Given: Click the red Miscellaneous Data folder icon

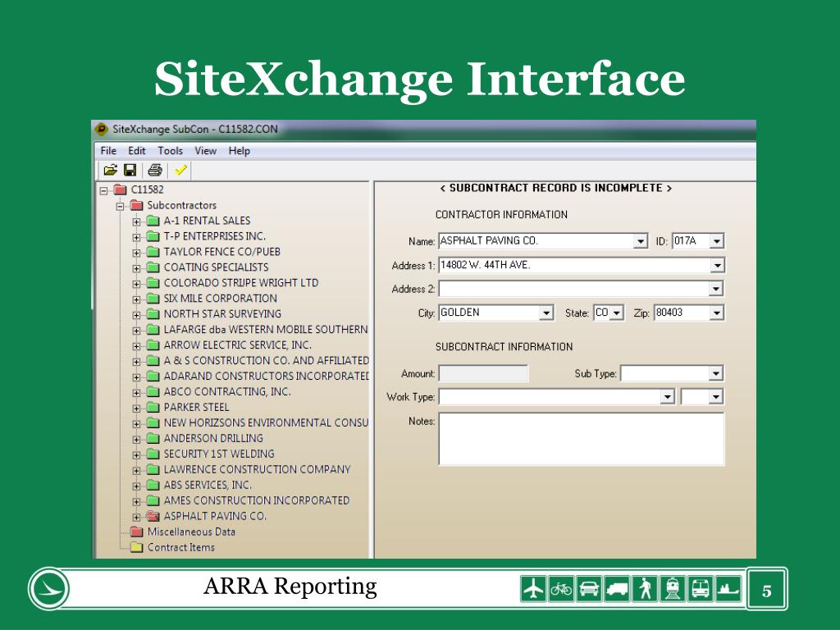Looking at the screenshot, I should (x=137, y=532).
